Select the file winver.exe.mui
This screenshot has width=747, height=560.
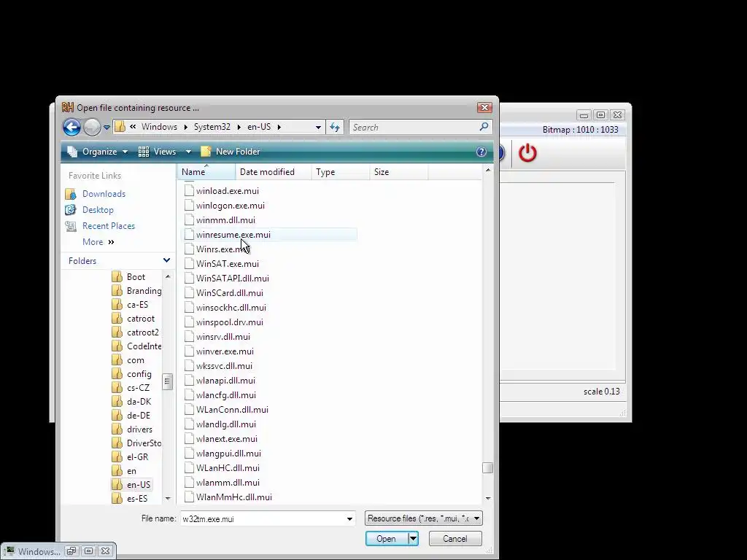225,351
